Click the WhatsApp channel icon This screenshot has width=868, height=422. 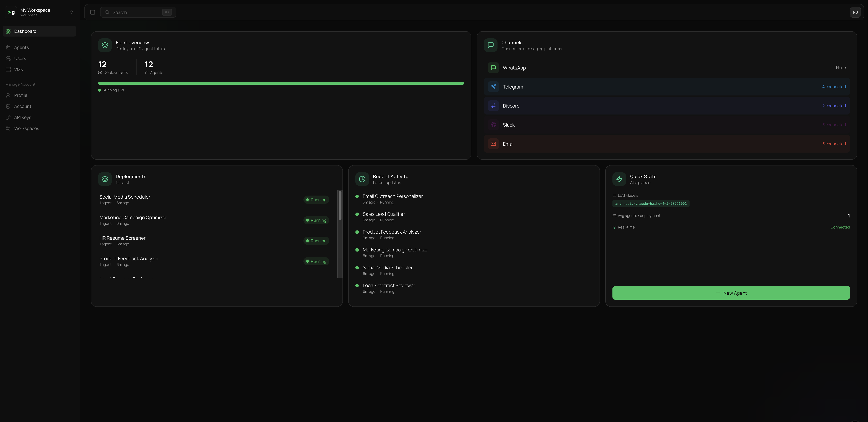[x=493, y=67]
